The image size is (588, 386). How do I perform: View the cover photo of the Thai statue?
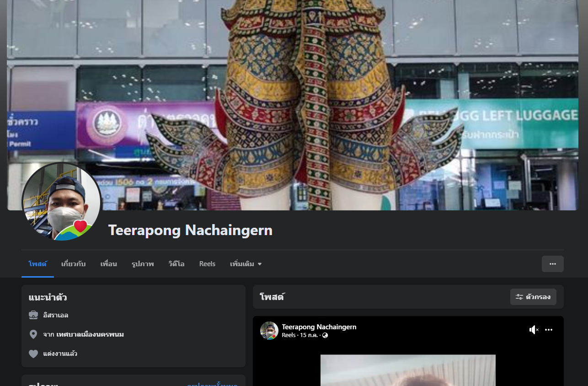click(x=293, y=105)
